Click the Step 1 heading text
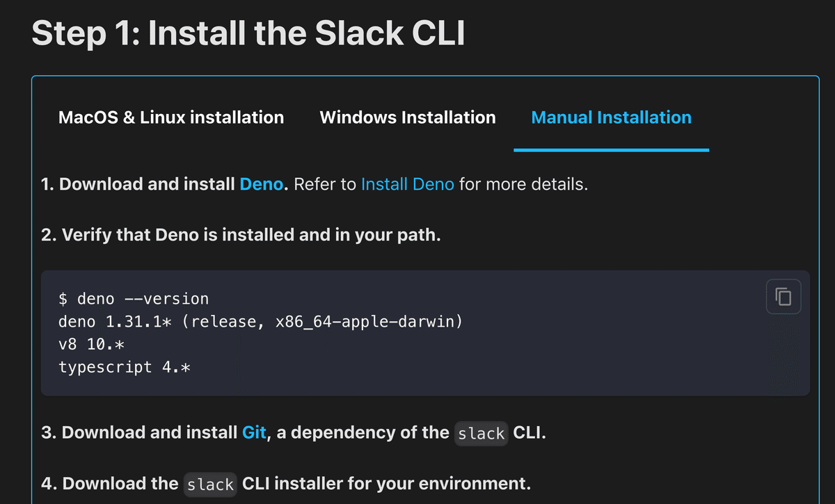The height and width of the screenshot is (504, 835). tap(248, 33)
